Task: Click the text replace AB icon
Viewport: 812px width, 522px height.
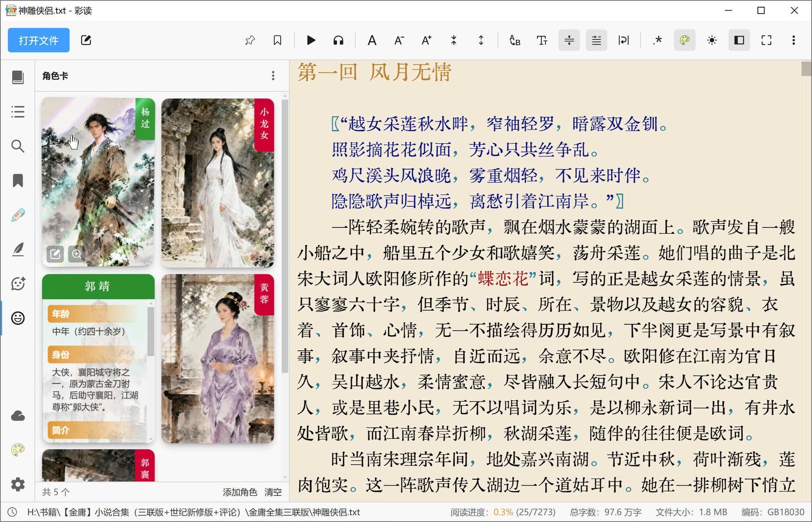Action: pyautogui.click(x=515, y=40)
